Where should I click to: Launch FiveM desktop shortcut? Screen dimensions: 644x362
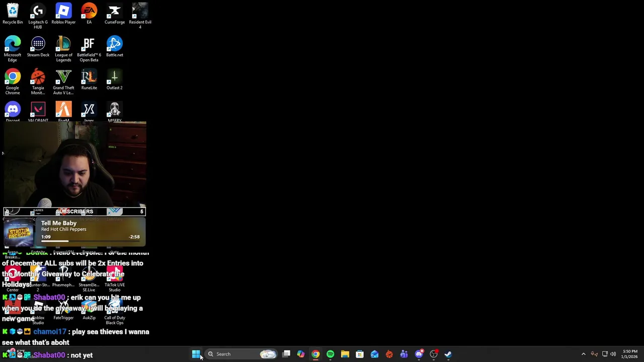pos(63,112)
